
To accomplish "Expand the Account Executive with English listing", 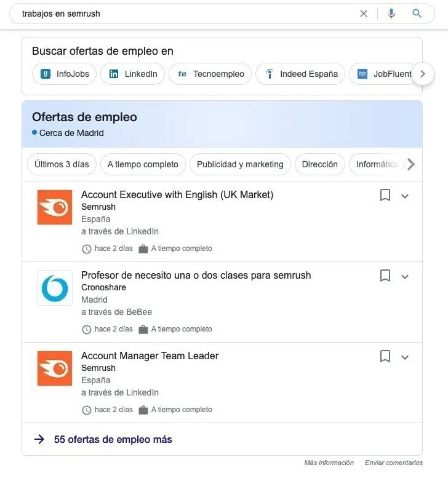I will 405,196.
